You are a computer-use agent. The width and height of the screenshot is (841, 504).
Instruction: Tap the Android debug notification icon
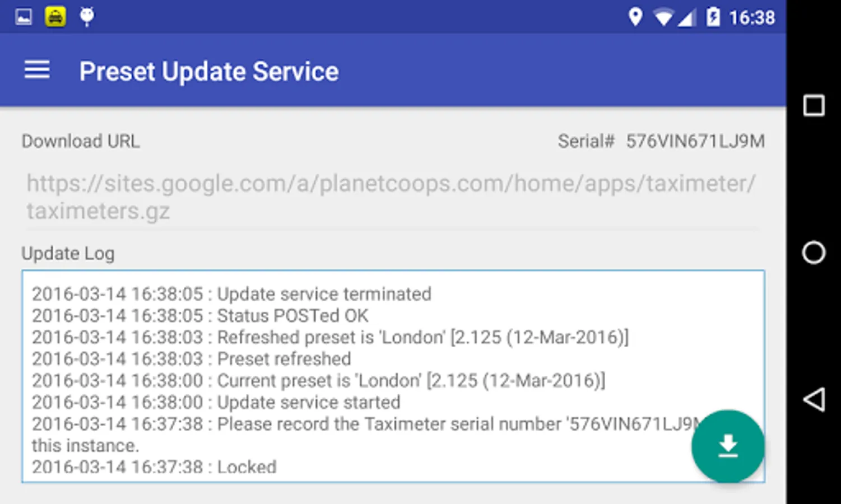point(87,17)
